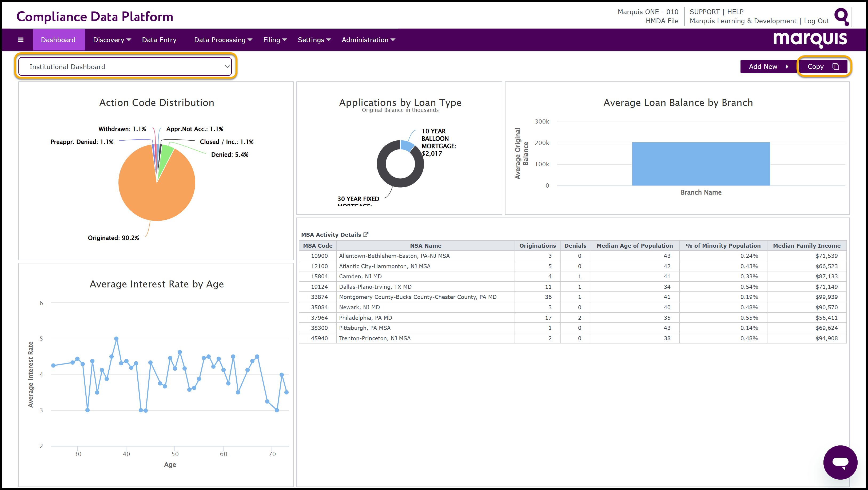Open the Administration menu
This screenshot has width=868, height=490.
368,40
